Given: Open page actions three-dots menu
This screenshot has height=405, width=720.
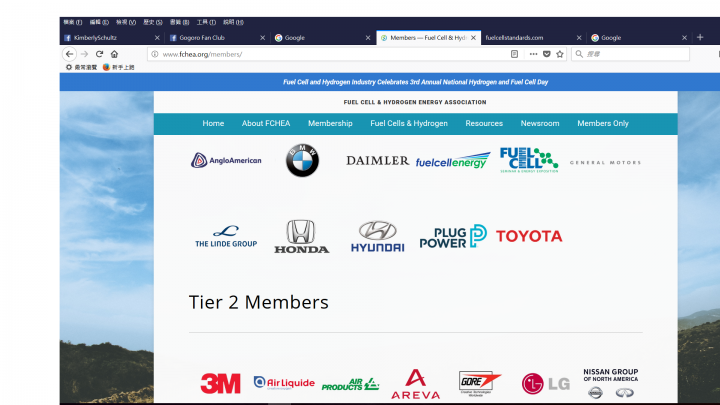Looking at the screenshot, I should (533, 54).
